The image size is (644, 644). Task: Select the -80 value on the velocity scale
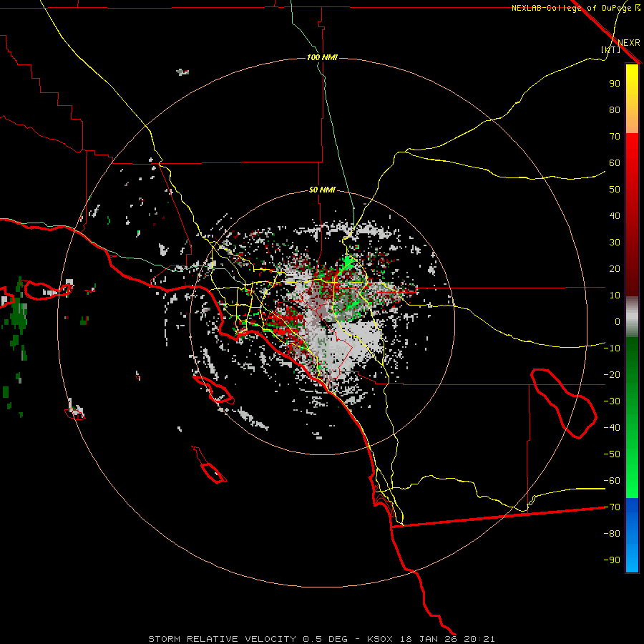pyautogui.click(x=612, y=534)
